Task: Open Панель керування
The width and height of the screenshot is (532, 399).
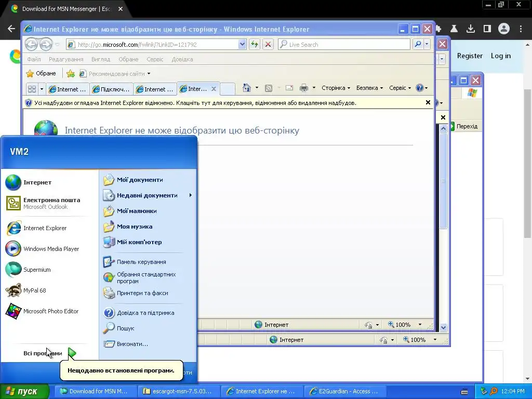Action: coord(135,262)
